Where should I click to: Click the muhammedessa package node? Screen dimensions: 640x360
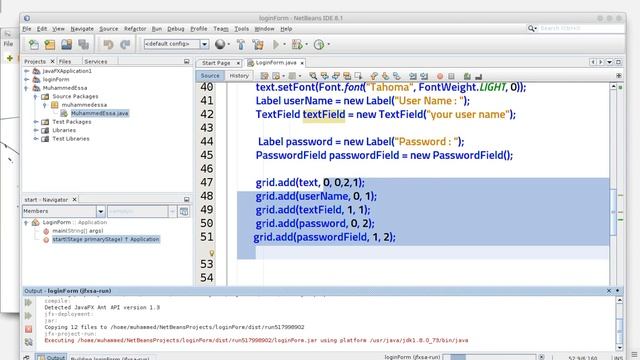point(84,105)
